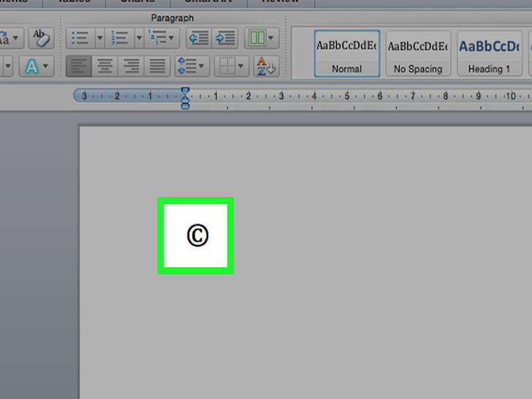This screenshot has width=532, height=399.
Task: Toggle justify text alignment
Action: point(157,66)
